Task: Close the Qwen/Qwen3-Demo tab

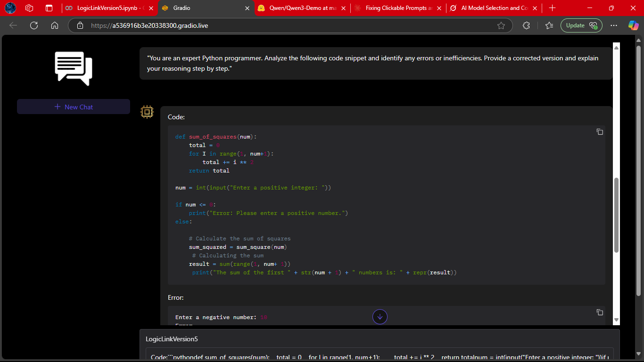Action: pyautogui.click(x=343, y=8)
